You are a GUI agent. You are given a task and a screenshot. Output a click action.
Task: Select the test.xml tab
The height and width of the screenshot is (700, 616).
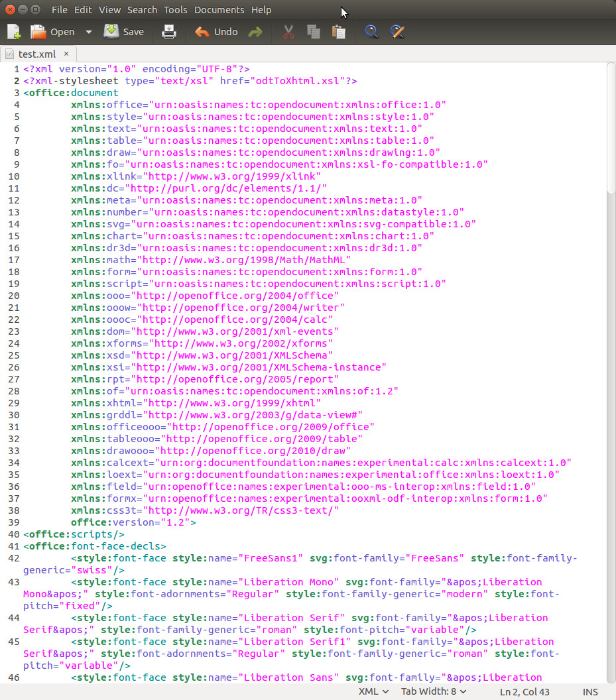click(36, 54)
